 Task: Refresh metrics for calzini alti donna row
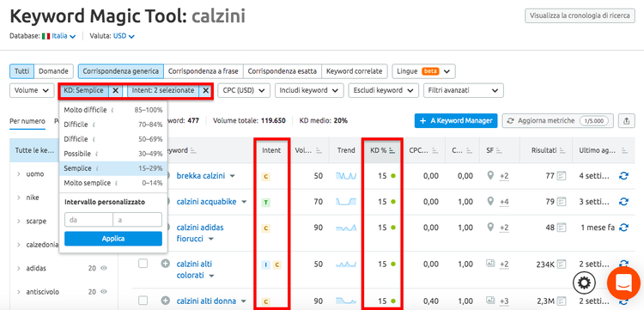coord(623,301)
